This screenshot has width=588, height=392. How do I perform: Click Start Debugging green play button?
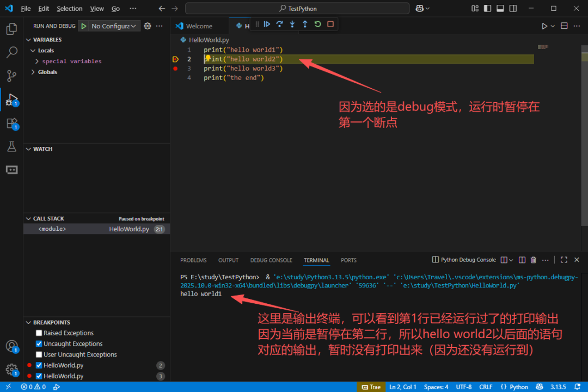[x=84, y=26]
